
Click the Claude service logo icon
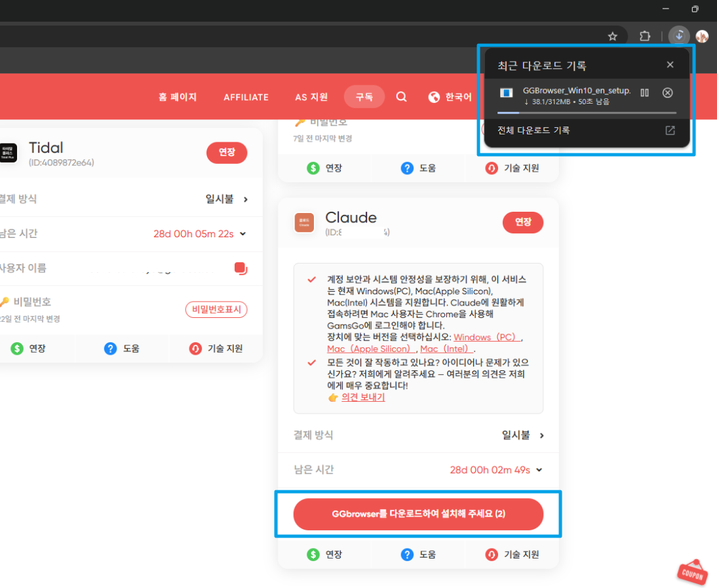(304, 223)
